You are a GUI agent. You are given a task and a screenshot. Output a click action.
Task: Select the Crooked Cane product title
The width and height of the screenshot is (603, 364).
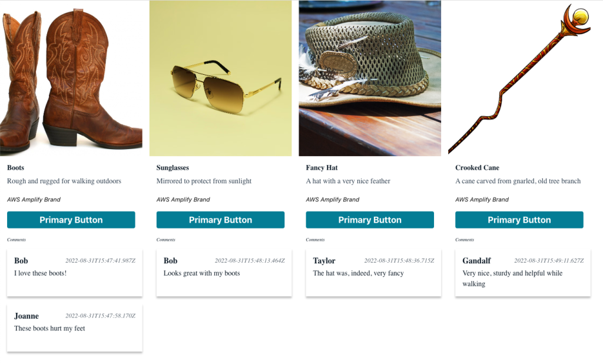(476, 167)
